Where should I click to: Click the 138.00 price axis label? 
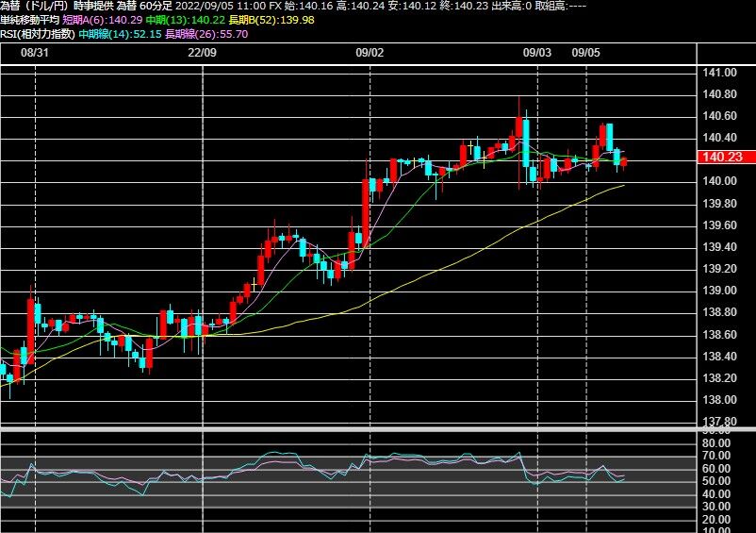(x=720, y=400)
